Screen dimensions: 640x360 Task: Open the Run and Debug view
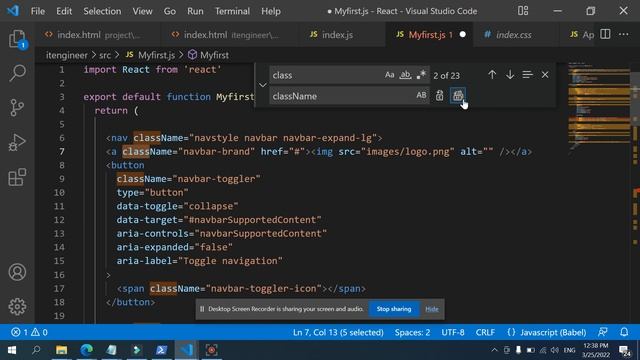tap(17, 142)
